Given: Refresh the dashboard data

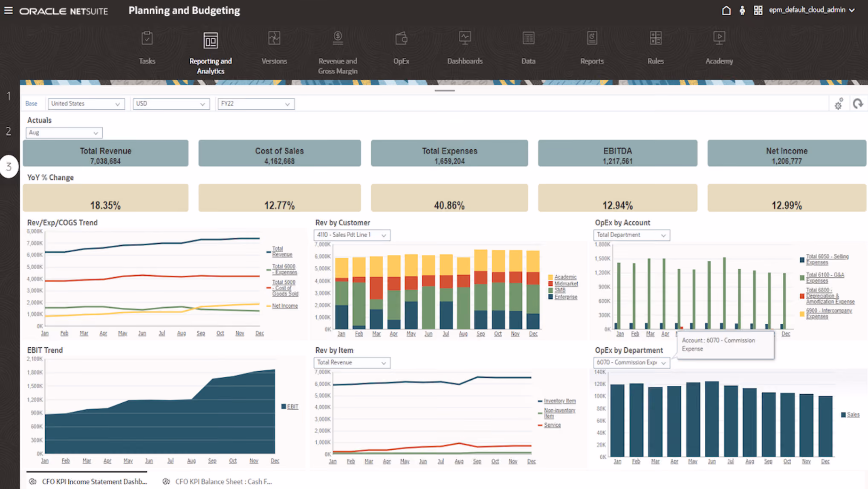Looking at the screenshot, I should pos(858,104).
